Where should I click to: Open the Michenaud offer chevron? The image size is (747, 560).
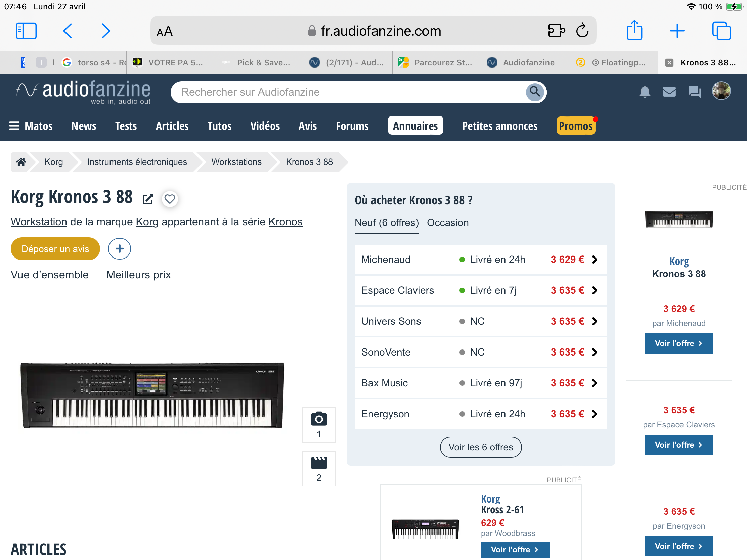[595, 260]
